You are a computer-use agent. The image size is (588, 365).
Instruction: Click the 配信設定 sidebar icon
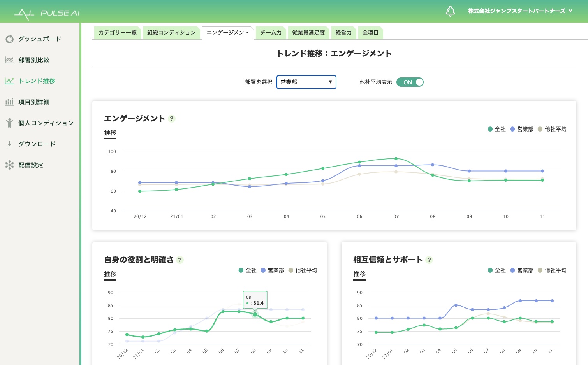point(10,165)
